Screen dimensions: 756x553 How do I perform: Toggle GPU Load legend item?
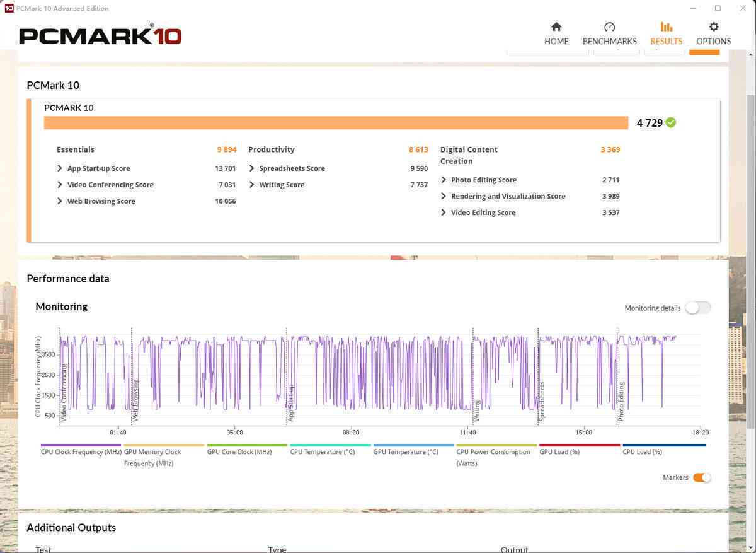(x=580, y=449)
